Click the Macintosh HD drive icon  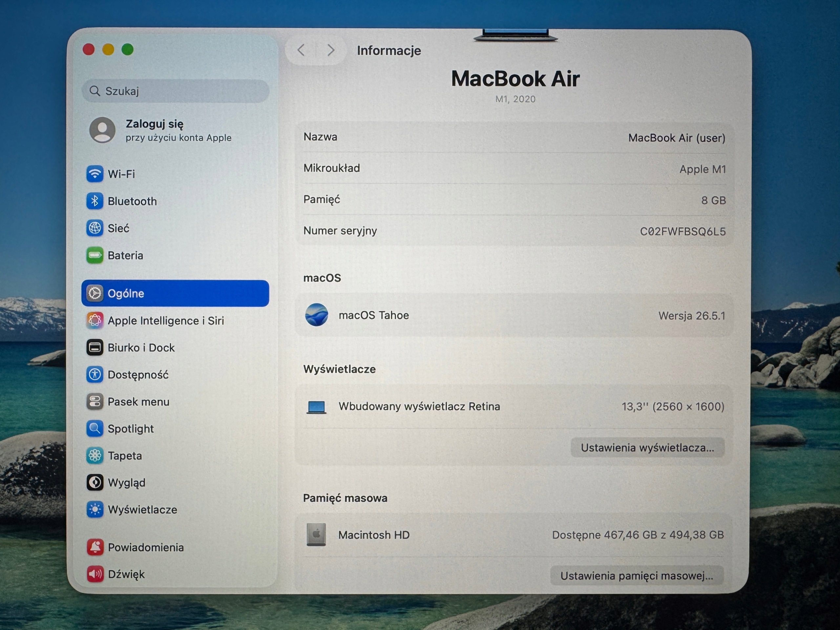[x=316, y=535]
